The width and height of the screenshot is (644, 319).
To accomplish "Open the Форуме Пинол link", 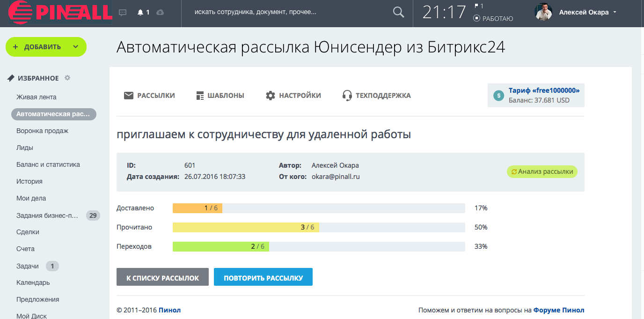I will [x=559, y=310].
